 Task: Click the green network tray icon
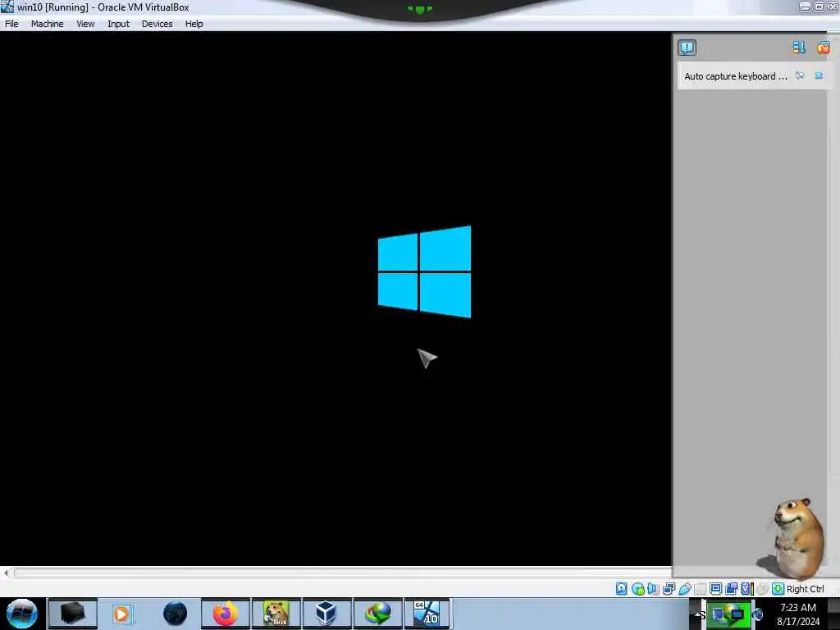(x=728, y=615)
